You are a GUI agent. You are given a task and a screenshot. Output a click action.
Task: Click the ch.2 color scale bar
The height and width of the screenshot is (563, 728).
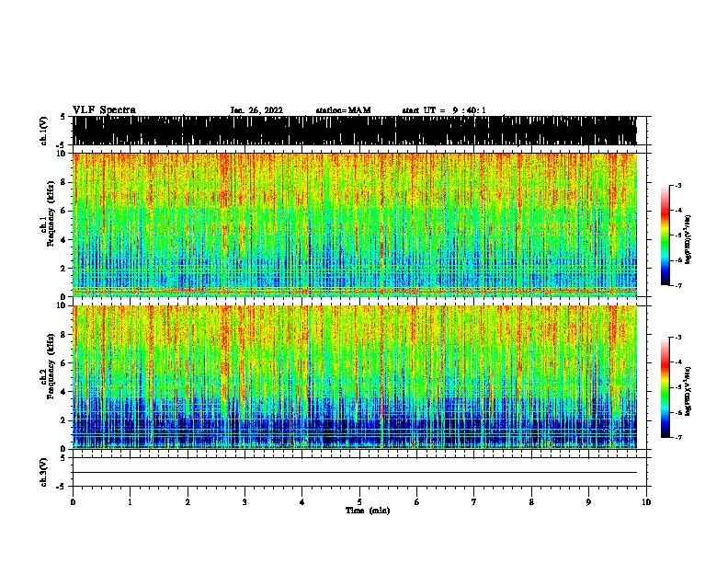click(665, 387)
